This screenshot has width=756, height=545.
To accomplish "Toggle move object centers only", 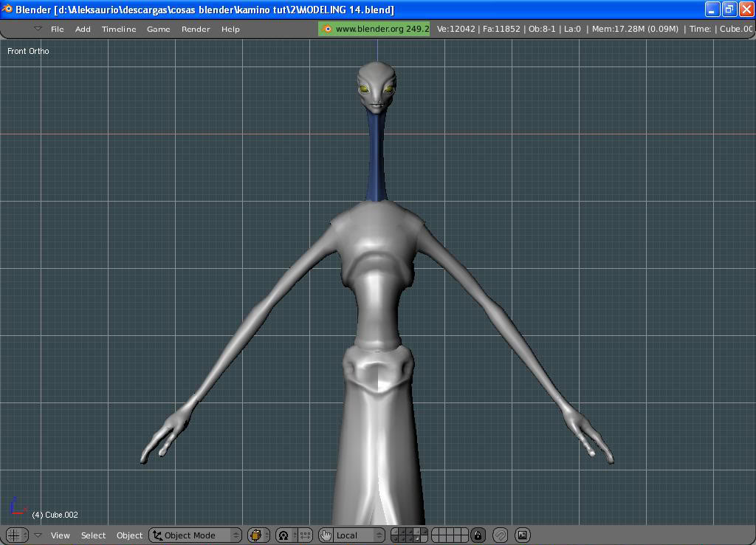I will (x=305, y=535).
